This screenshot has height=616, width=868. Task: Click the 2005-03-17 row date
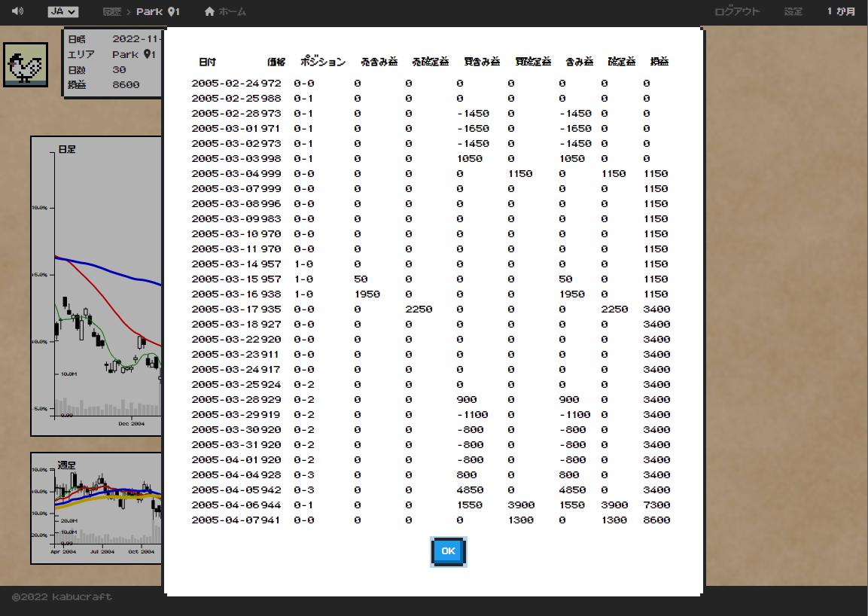(x=225, y=310)
